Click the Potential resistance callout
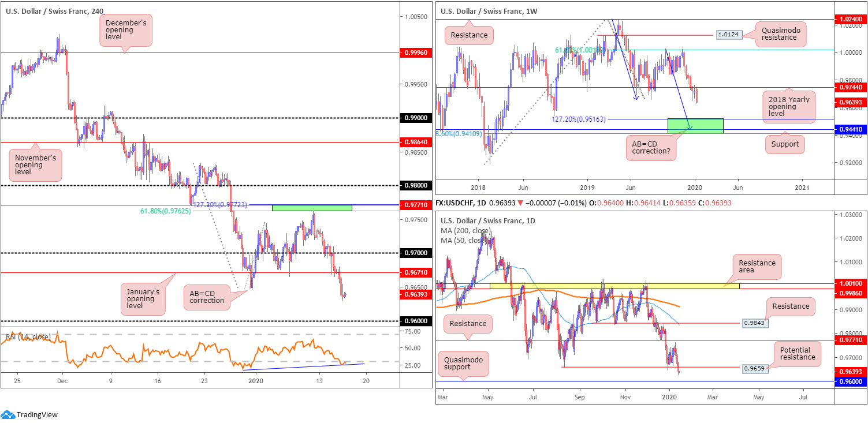This screenshot has width=868, height=423. pyautogui.click(x=794, y=353)
